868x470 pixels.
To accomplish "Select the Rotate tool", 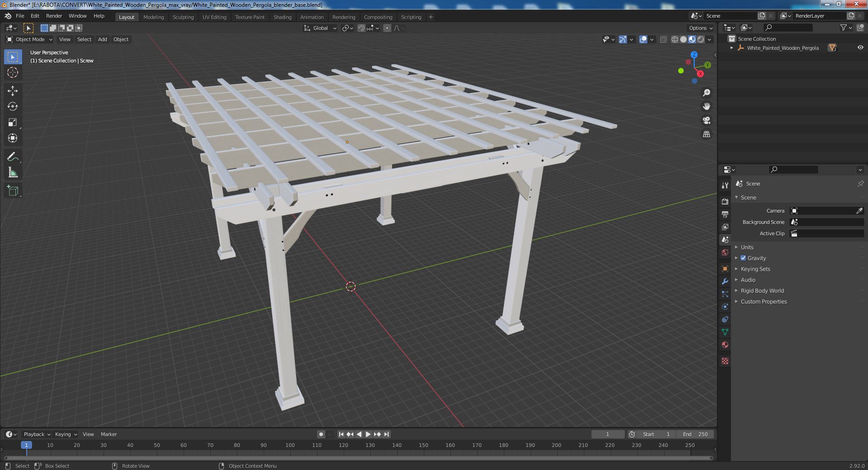I will coord(13,107).
